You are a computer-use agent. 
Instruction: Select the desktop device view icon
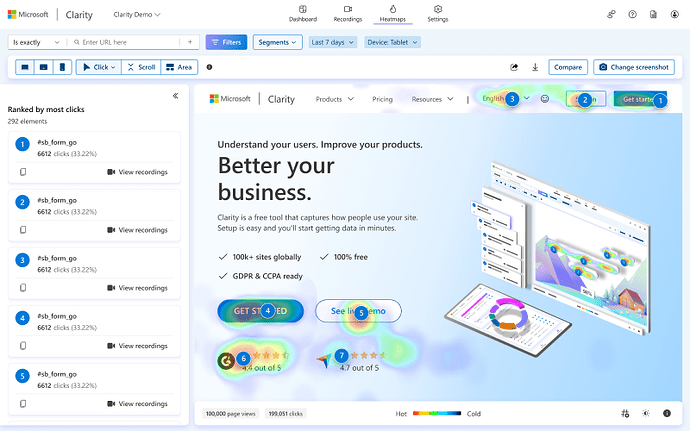pos(25,67)
